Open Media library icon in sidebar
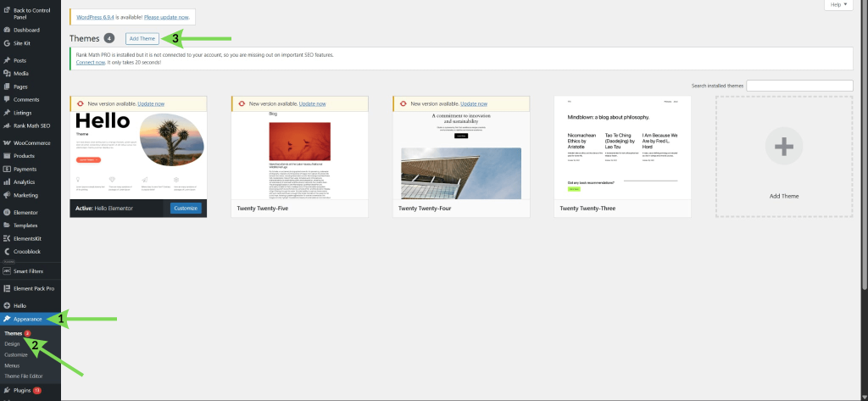The height and width of the screenshot is (401, 868). tap(7, 74)
